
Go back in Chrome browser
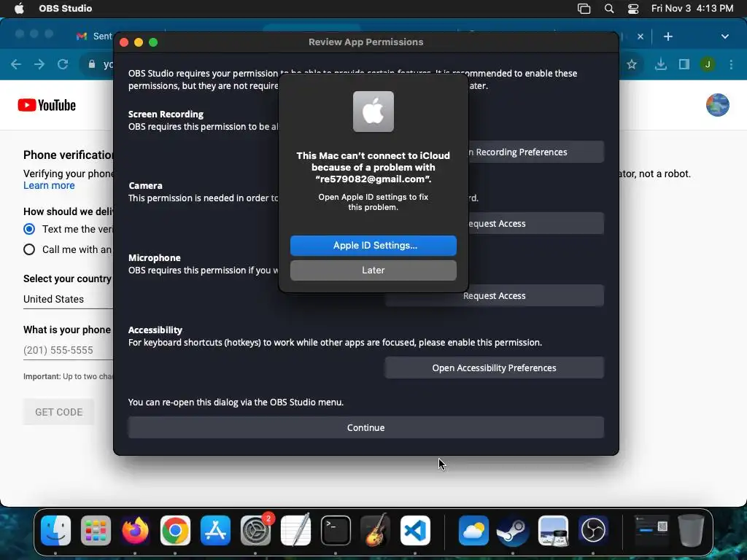[16, 64]
